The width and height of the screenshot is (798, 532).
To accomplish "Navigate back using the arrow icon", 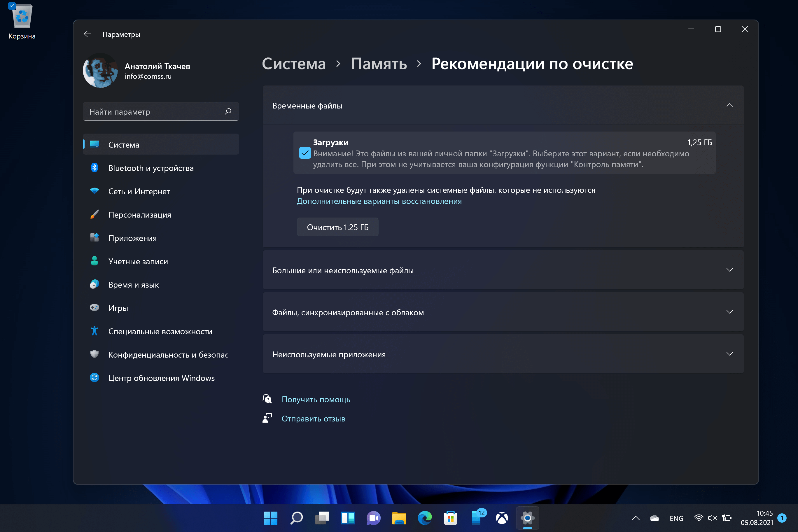I will [88, 34].
